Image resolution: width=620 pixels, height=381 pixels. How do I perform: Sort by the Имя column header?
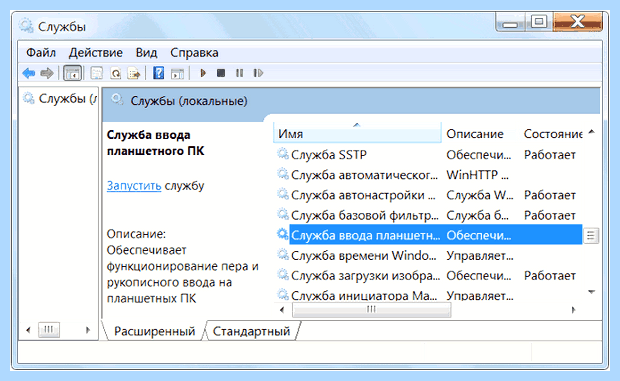tap(357, 134)
